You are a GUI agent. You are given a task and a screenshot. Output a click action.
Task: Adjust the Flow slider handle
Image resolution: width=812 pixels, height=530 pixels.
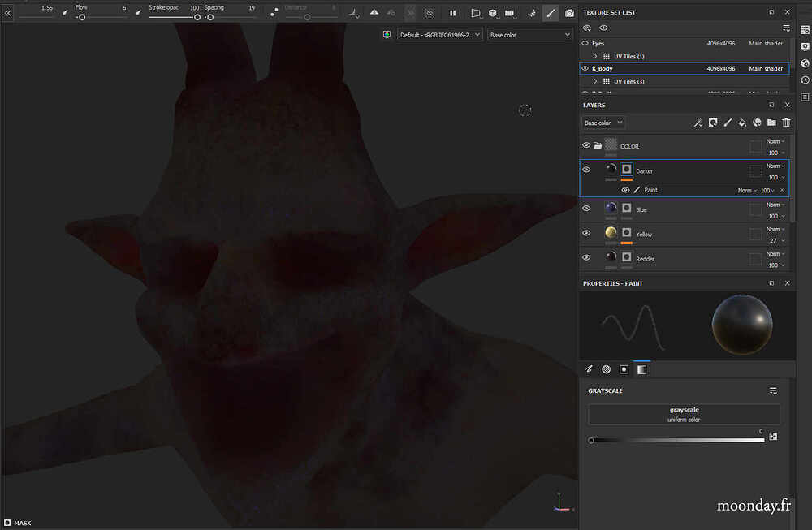[82, 17]
